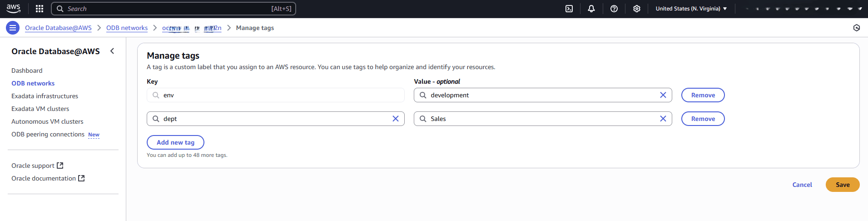This screenshot has width=868, height=221.
Task: Click the New badge next to peering connections
Action: pos(94,135)
